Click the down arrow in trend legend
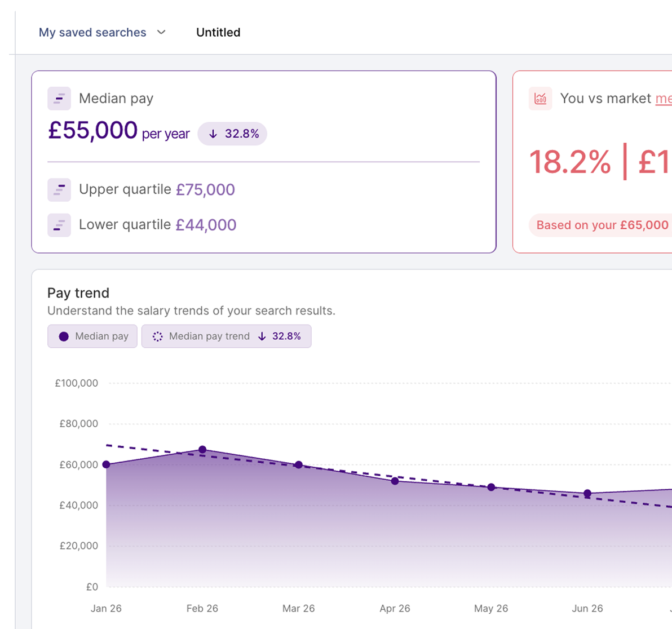 (x=262, y=336)
